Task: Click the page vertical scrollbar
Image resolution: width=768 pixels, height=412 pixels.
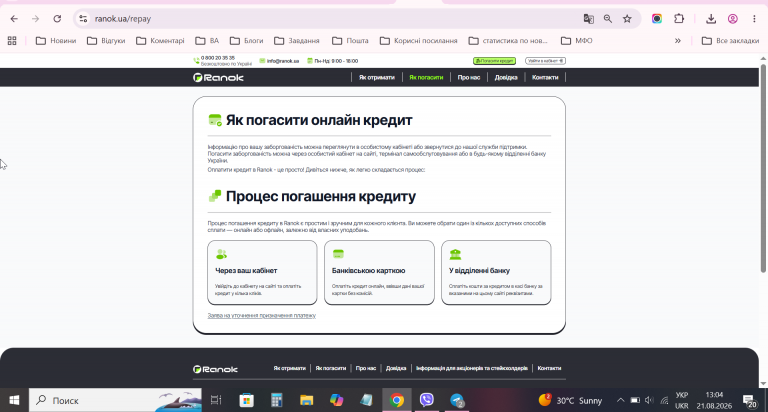Action: [763, 168]
